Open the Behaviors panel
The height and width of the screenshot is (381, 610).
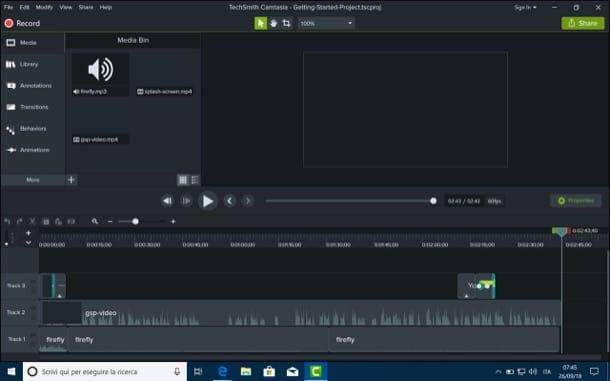pos(33,128)
